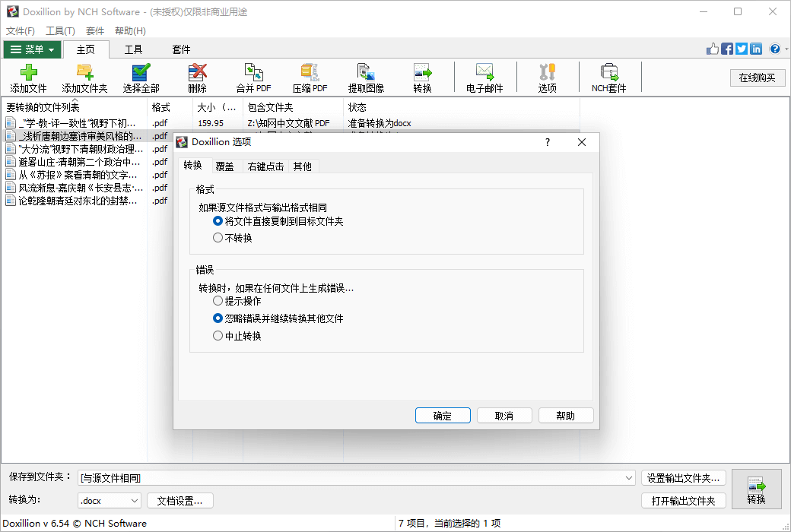This screenshot has height=532, width=791.
Task: Select radio 忽略错误并继续转换其他文件
Action: coord(278,318)
